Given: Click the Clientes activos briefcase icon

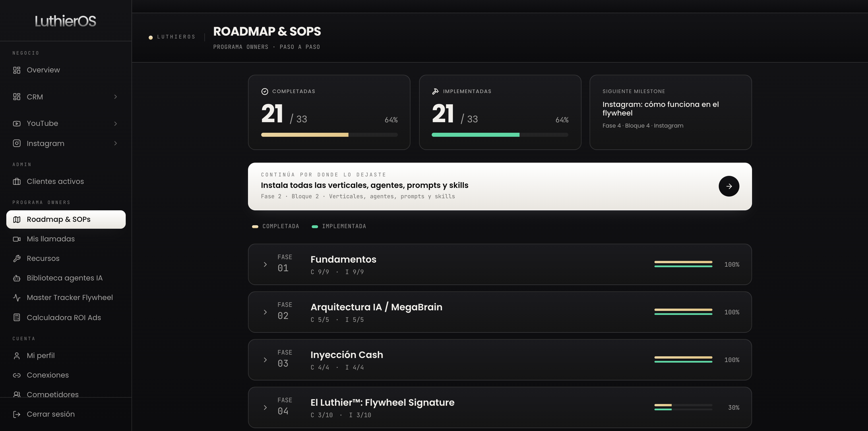Looking at the screenshot, I should [x=17, y=181].
